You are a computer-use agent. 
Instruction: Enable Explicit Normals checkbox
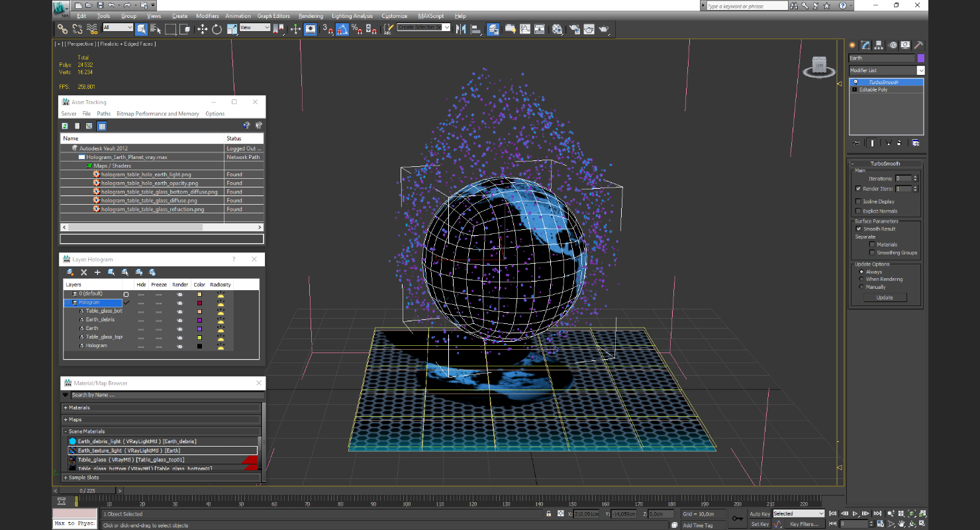(859, 211)
